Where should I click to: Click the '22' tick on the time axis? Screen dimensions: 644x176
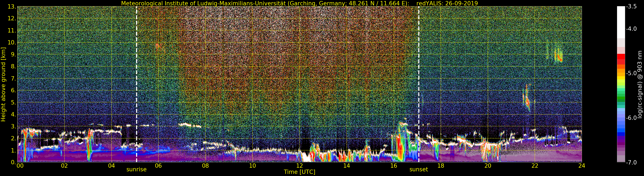click(x=535, y=166)
